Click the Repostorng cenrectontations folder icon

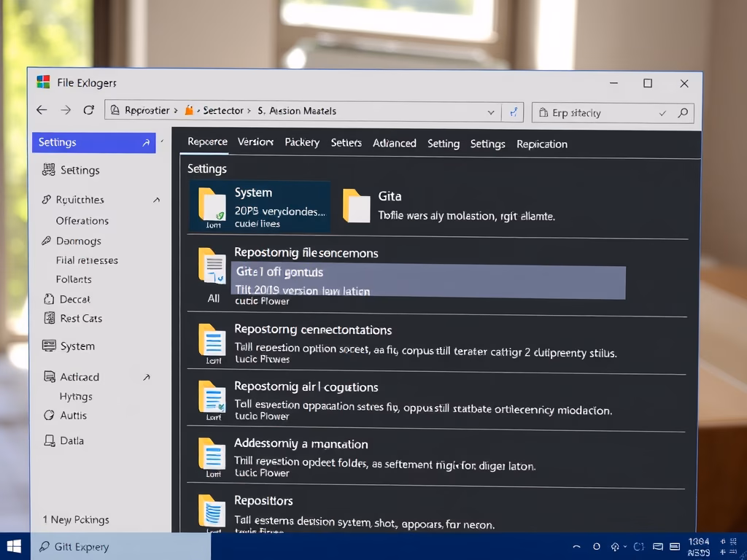tap(212, 340)
